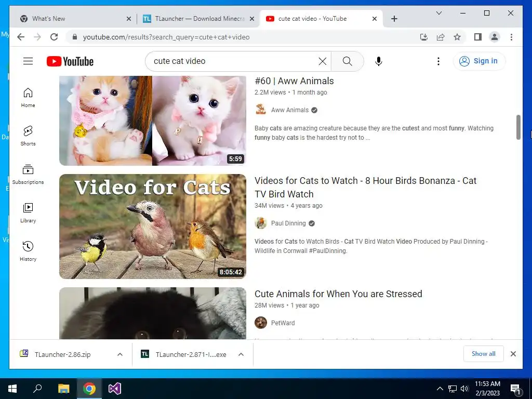Switch to Chrome via its taskbar icon

89,389
